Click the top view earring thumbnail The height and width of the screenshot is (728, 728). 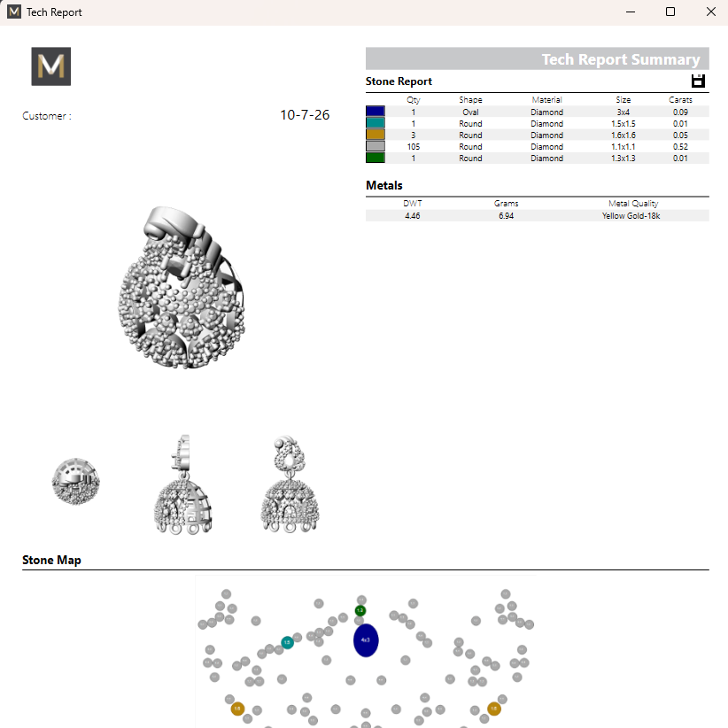point(75,482)
